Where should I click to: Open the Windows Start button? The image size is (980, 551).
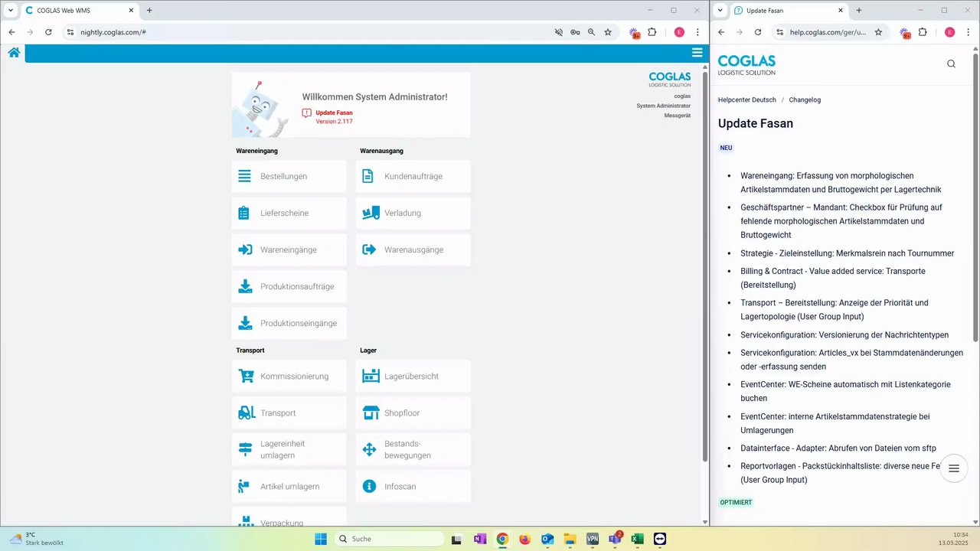(320, 539)
